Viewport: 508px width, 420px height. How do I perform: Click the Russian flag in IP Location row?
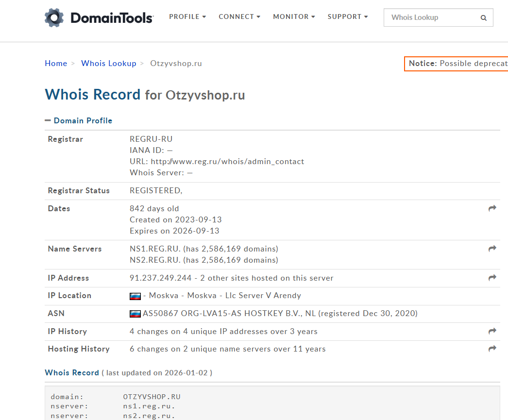135,296
